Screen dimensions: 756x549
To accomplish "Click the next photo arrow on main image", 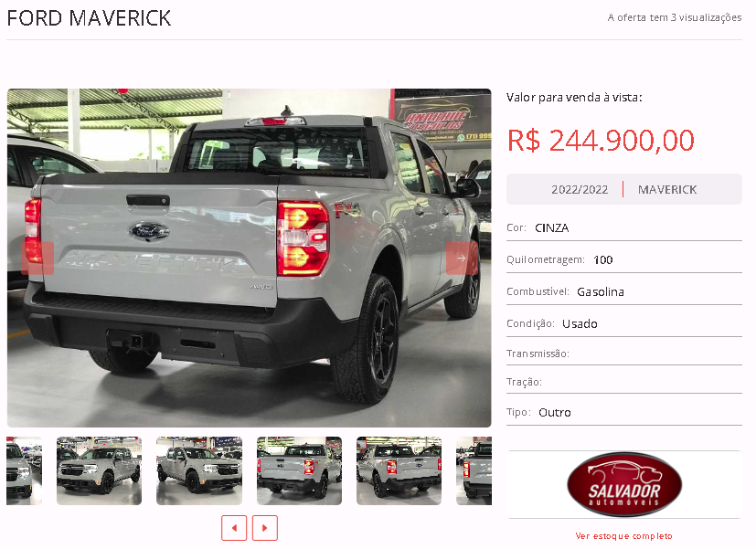I will click(x=462, y=259).
